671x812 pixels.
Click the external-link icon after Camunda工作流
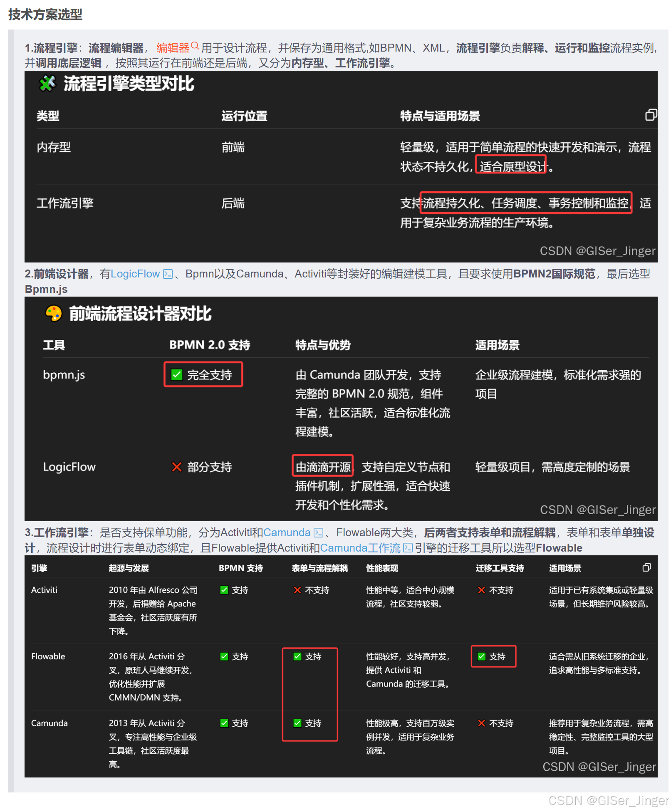click(408, 548)
